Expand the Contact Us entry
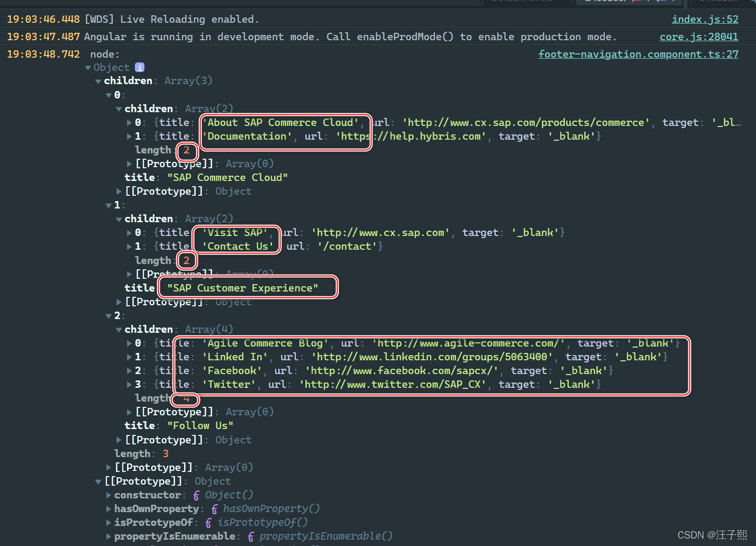This screenshot has height=546, width=756. click(x=129, y=246)
